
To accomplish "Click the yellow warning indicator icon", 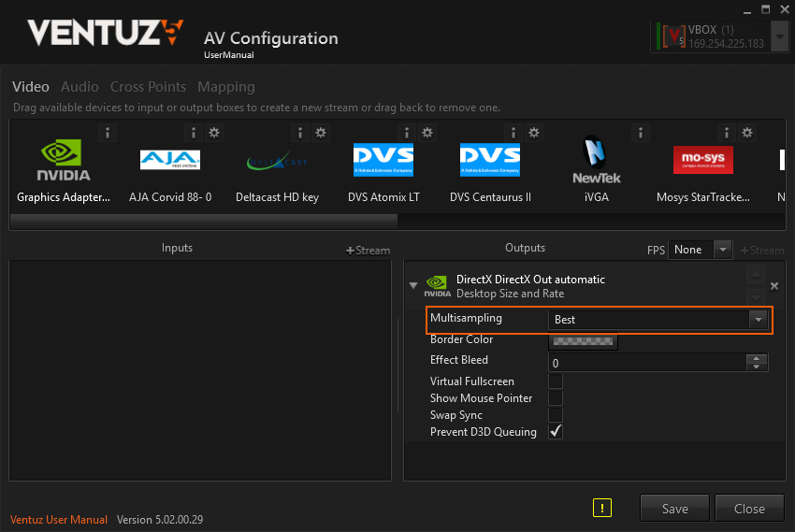I will click(x=602, y=508).
